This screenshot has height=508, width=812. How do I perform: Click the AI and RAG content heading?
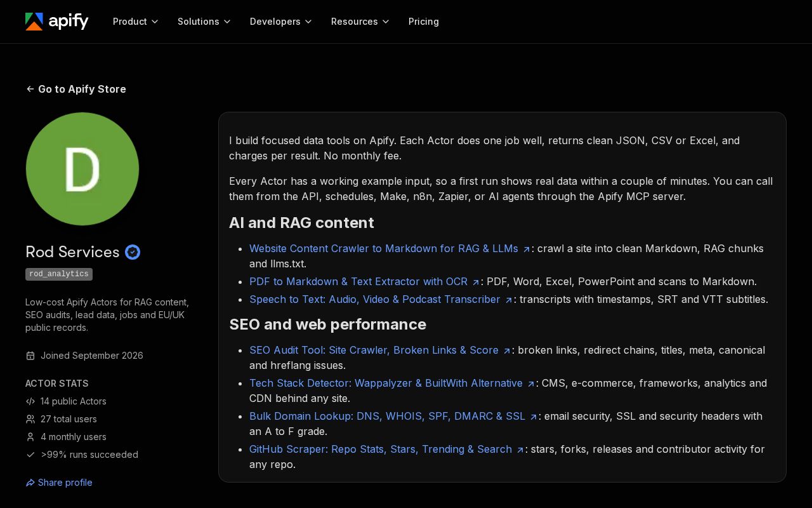(301, 223)
